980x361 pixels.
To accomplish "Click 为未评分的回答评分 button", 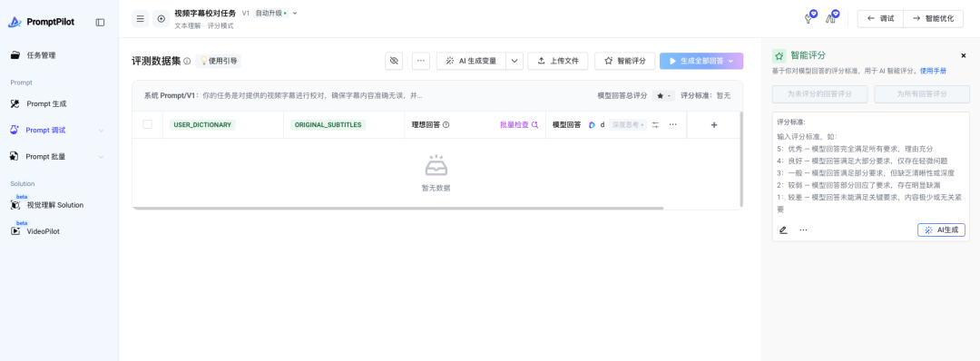I will click(x=820, y=94).
